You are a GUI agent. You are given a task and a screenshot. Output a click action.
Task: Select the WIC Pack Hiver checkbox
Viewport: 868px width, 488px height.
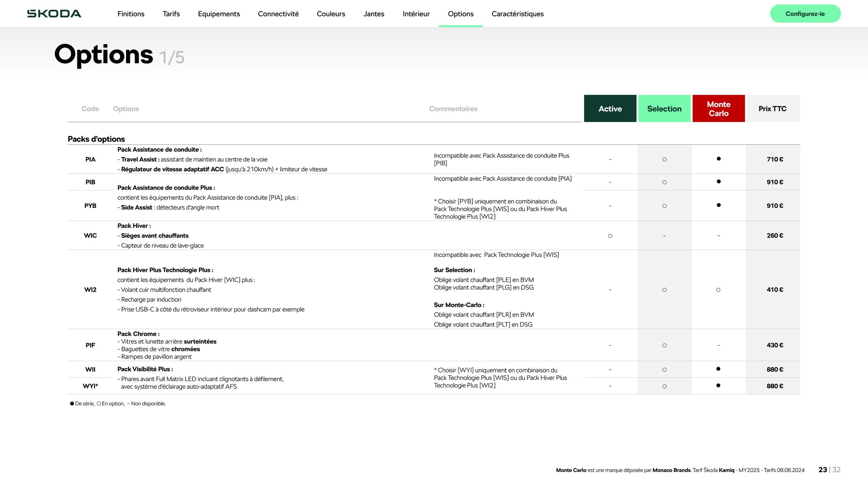(610, 235)
